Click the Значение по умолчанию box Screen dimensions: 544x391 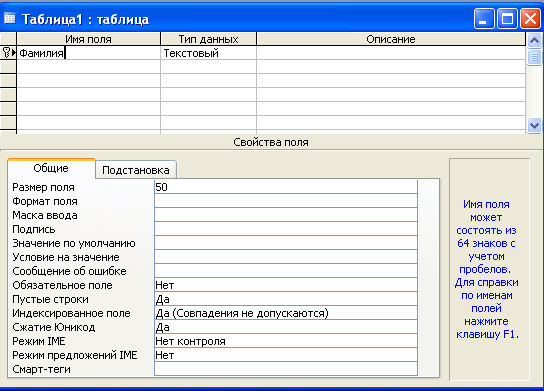(286, 243)
